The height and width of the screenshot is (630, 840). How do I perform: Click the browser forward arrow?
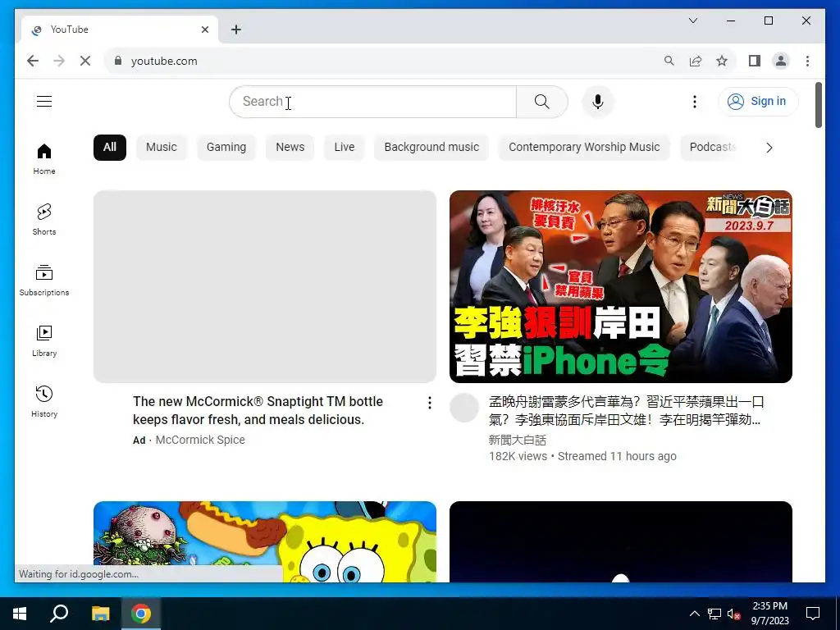[x=59, y=61]
